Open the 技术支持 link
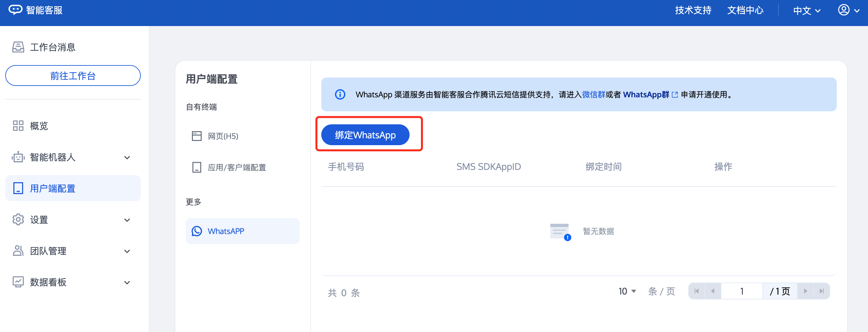This screenshot has width=868, height=332. (x=693, y=10)
